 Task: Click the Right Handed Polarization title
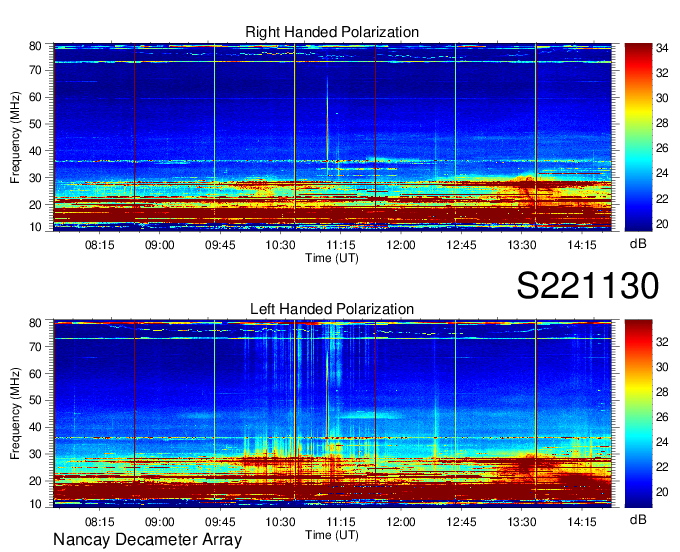pos(332,32)
